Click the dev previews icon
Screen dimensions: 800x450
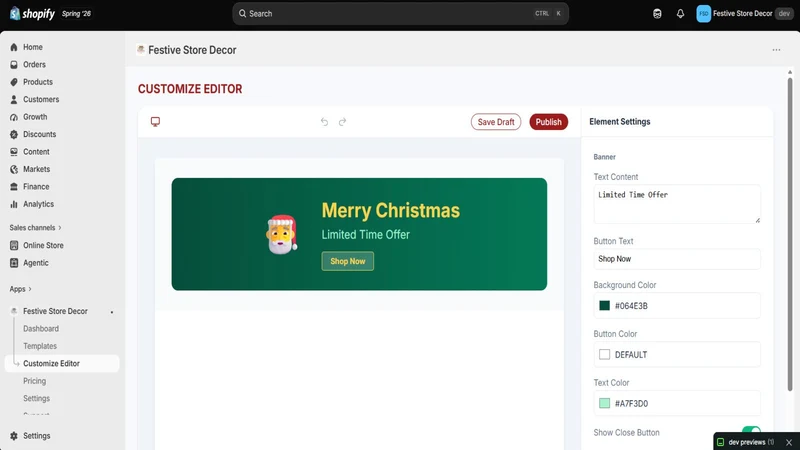pyautogui.click(x=720, y=442)
